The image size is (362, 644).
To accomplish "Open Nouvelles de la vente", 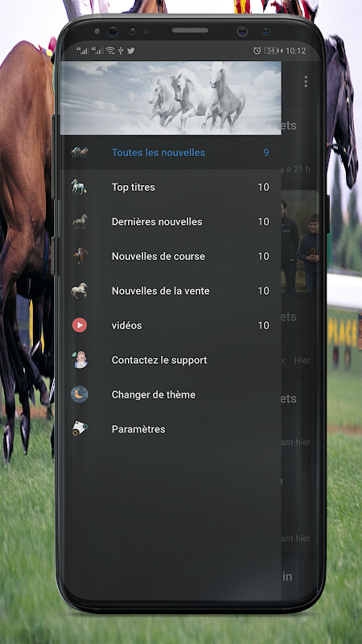I will (x=171, y=291).
